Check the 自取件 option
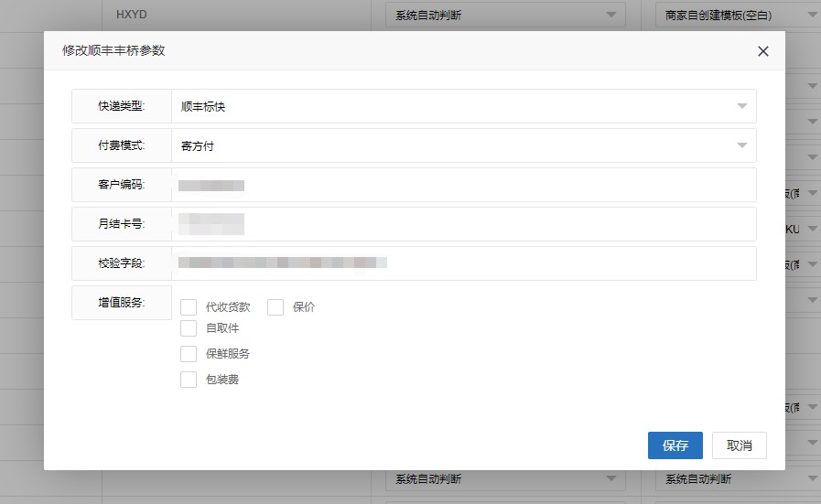 coord(189,328)
